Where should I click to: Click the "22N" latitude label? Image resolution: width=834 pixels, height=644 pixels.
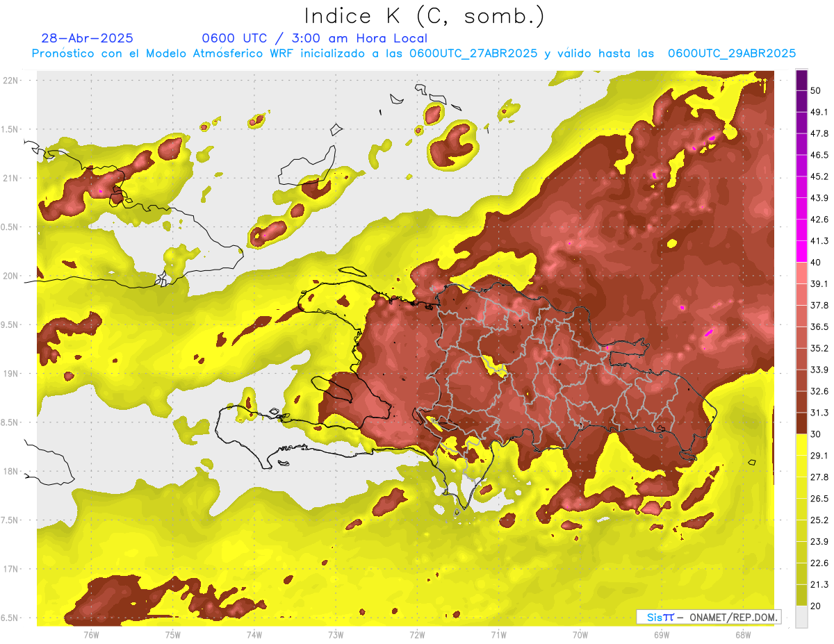pyautogui.click(x=12, y=80)
